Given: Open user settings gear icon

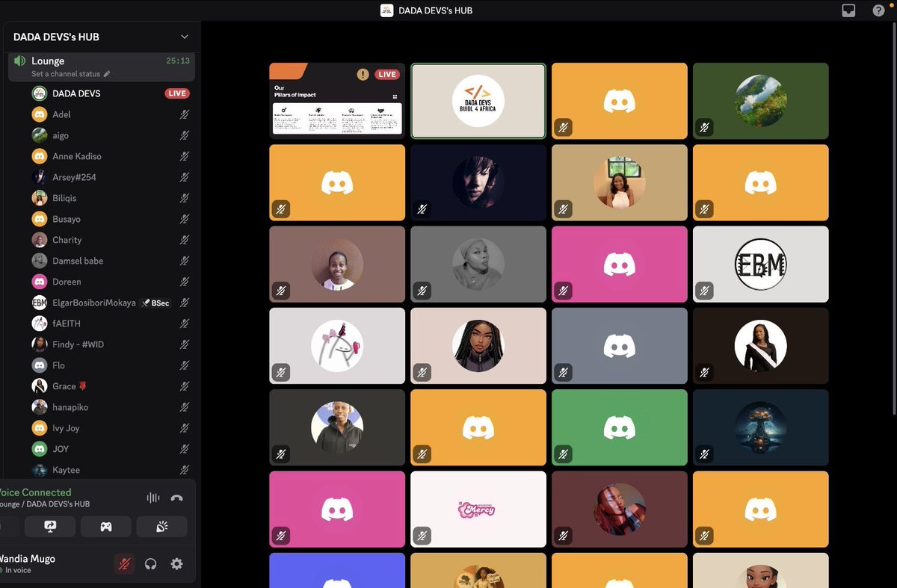Looking at the screenshot, I should [x=176, y=564].
